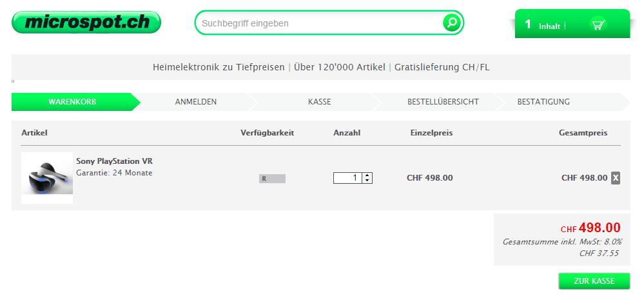Go to the Kasse step
644x298 pixels.
(319, 102)
